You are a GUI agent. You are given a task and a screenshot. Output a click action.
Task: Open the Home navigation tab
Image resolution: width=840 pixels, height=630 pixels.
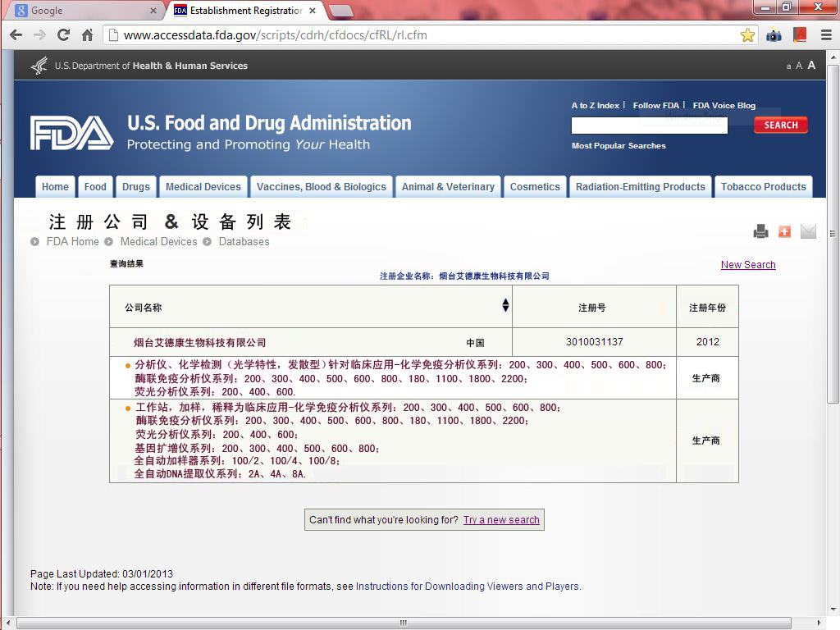(55, 187)
